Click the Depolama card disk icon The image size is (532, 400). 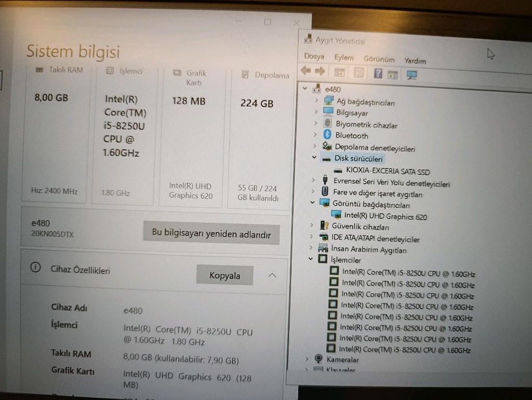point(245,75)
